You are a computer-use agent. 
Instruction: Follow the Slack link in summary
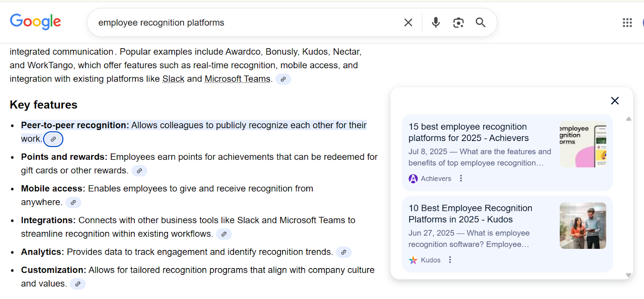[x=173, y=79]
